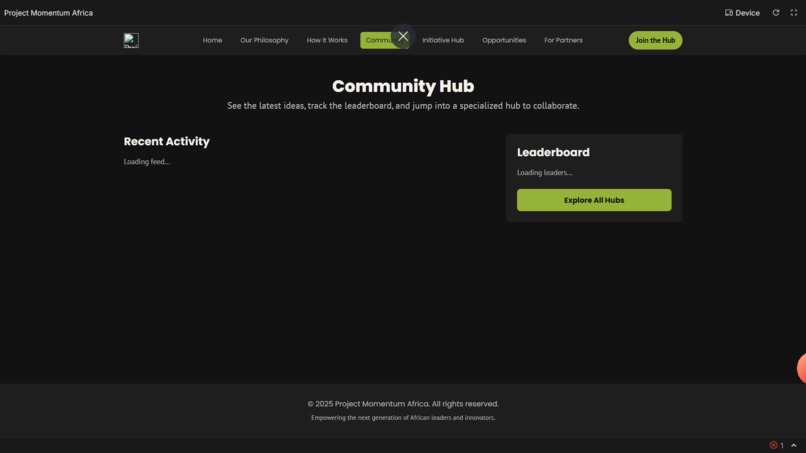
Task: Click the red error count indicator
Action: (x=776, y=445)
